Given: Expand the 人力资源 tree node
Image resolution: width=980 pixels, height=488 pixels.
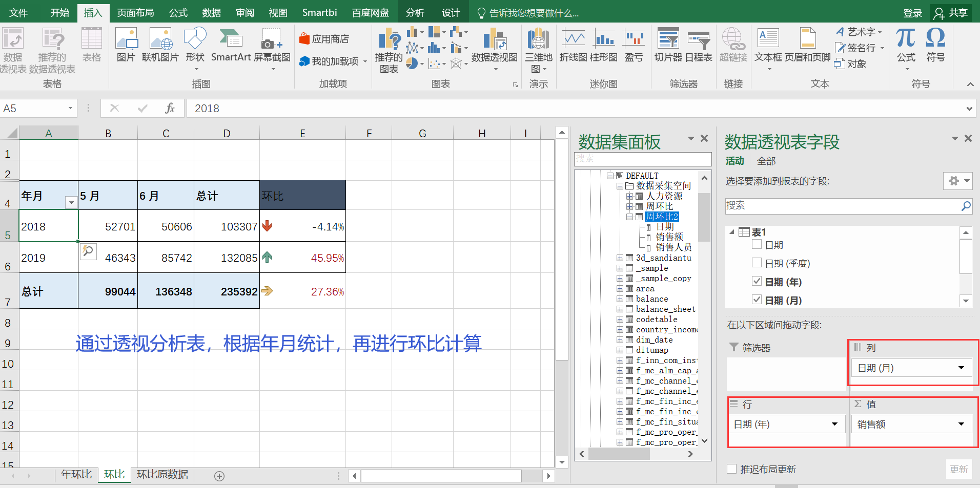Looking at the screenshot, I should pyautogui.click(x=629, y=196).
